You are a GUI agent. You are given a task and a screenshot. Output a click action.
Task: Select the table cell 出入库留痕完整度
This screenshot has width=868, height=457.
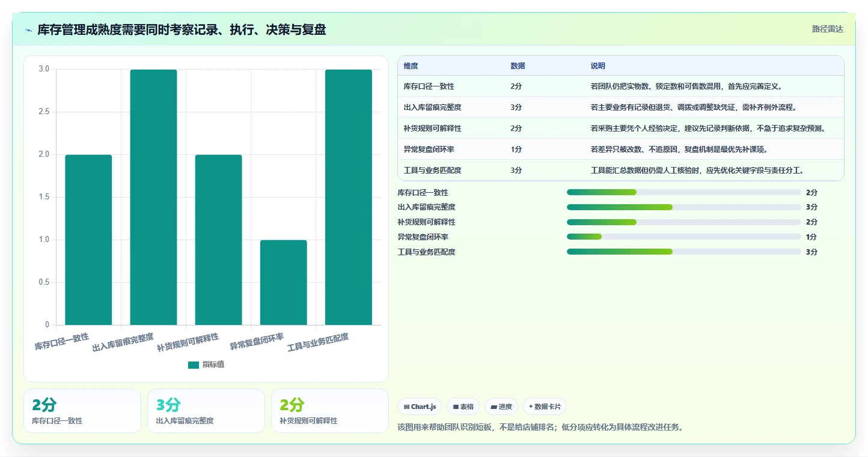pos(433,107)
